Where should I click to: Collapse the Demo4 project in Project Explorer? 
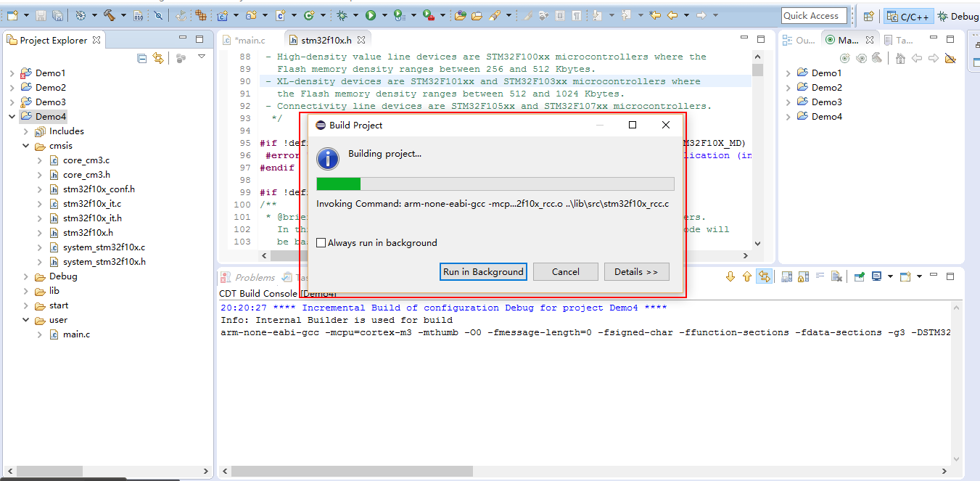point(12,117)
